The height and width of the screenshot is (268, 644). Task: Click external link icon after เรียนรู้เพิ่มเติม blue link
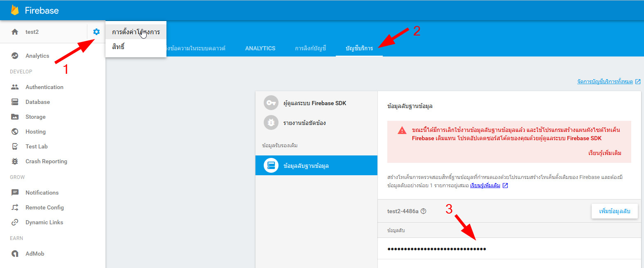(x=505, y=186)
